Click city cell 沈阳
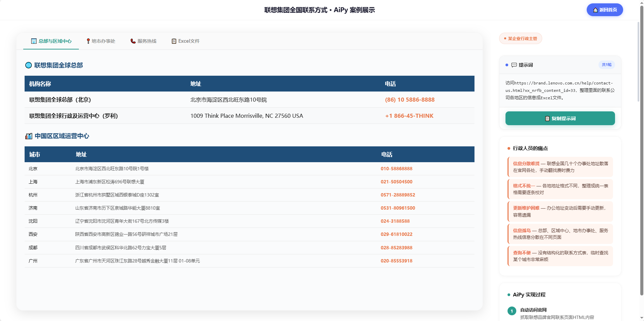Viewport: 644px width, 321px height. [33, 221]
